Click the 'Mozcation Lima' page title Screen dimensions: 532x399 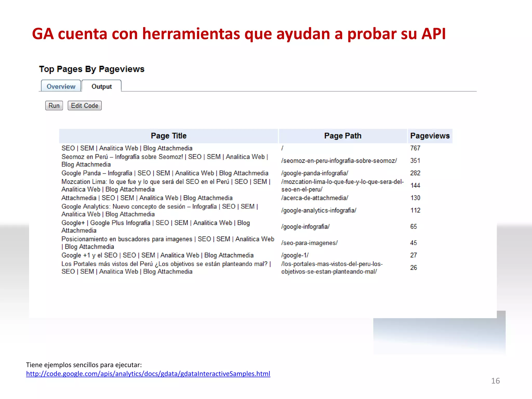point(166,185)
